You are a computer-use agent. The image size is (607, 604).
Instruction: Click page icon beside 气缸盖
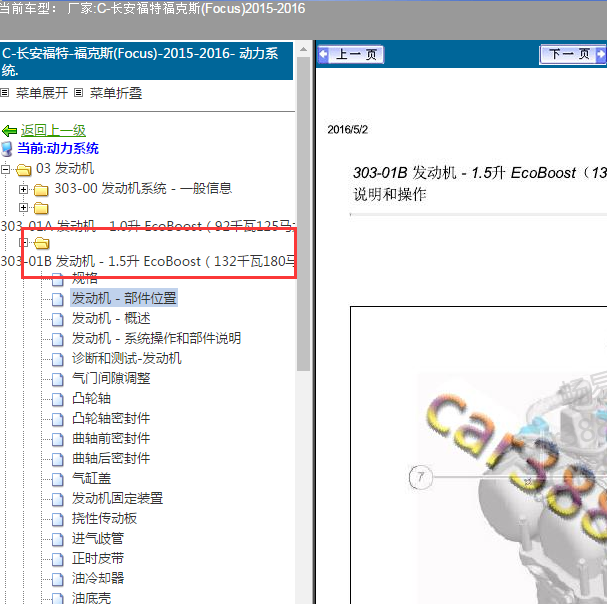pos(58,479)
